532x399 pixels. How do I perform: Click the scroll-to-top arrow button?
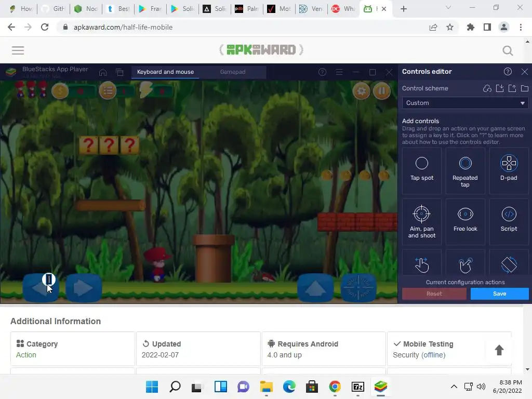pyautogui.click(x=499, y=350)
